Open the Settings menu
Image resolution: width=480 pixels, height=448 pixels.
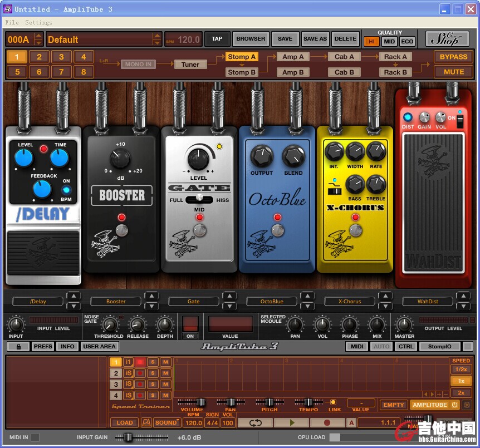38,22
